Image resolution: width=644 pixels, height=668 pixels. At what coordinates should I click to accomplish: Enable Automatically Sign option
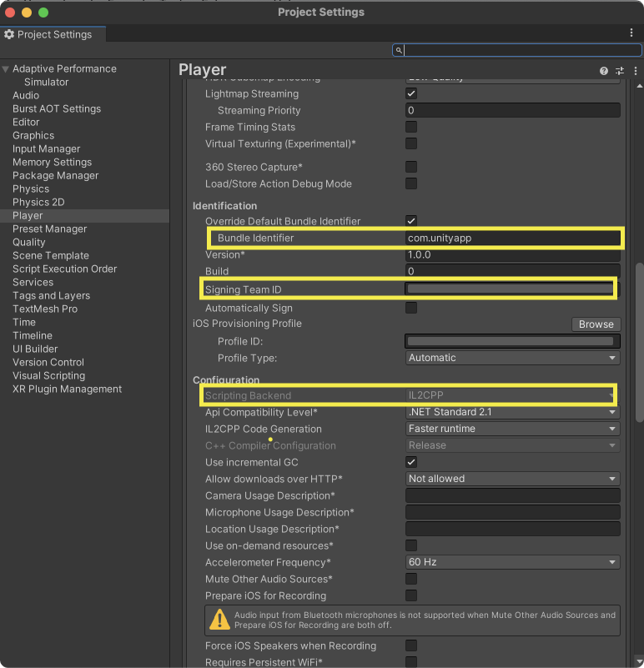[411, 308]
